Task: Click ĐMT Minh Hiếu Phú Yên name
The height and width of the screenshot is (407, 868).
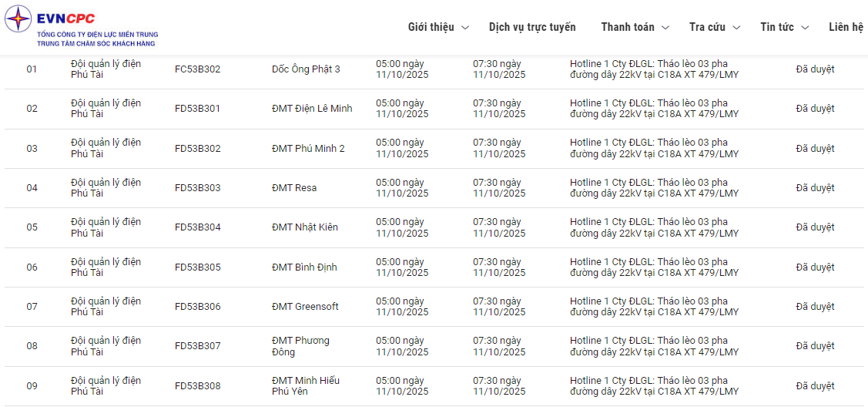Action: [x=306, y=385]
